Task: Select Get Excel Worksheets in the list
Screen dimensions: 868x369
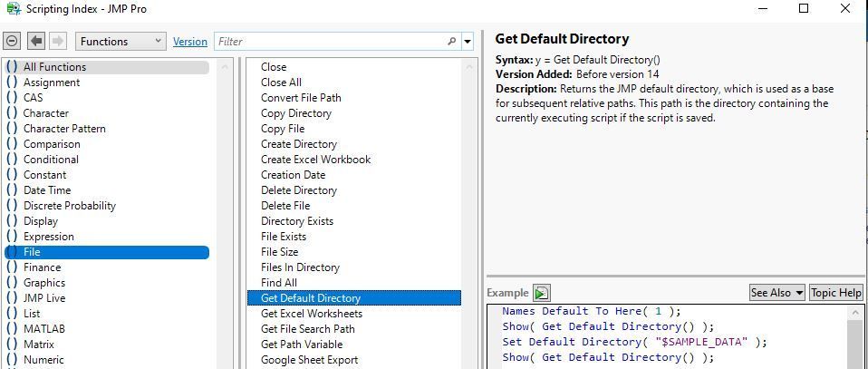Action: coord(311,314)
